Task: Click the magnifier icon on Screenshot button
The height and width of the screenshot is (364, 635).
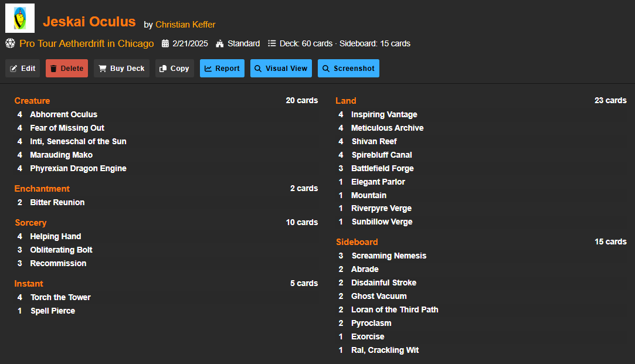Action: (326, 69)
